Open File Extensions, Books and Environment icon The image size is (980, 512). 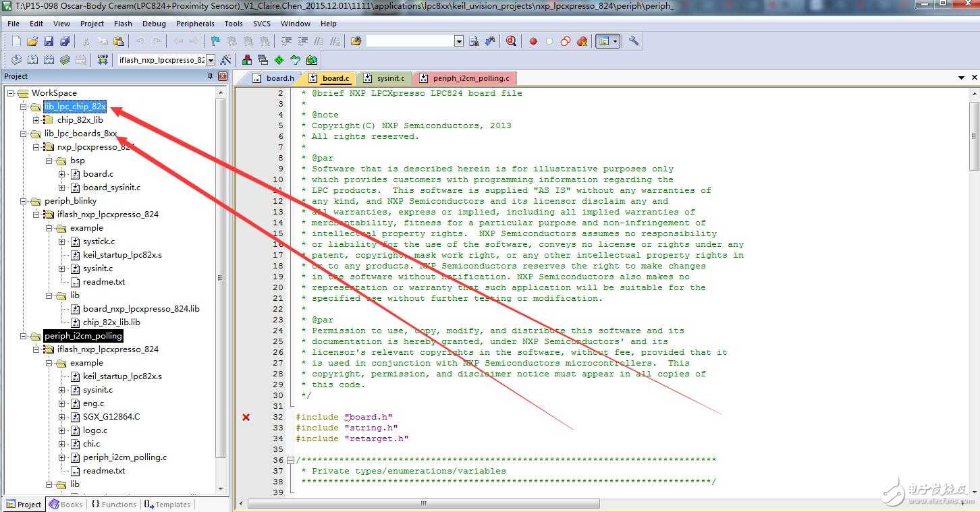(x=247, y=60)
